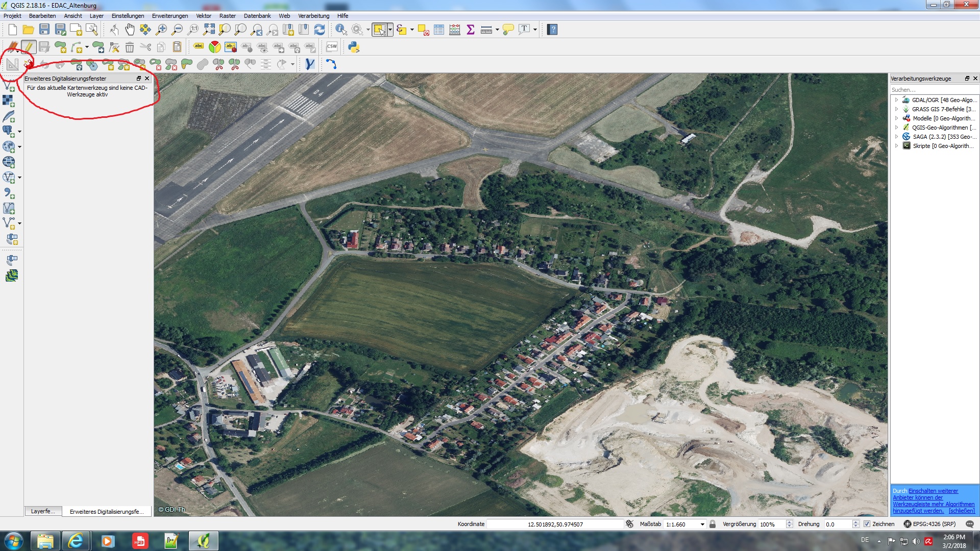This screenshot has height=551, width=980.
Task: Click the Suchen search field in toolbox
Action: [934, 90]
